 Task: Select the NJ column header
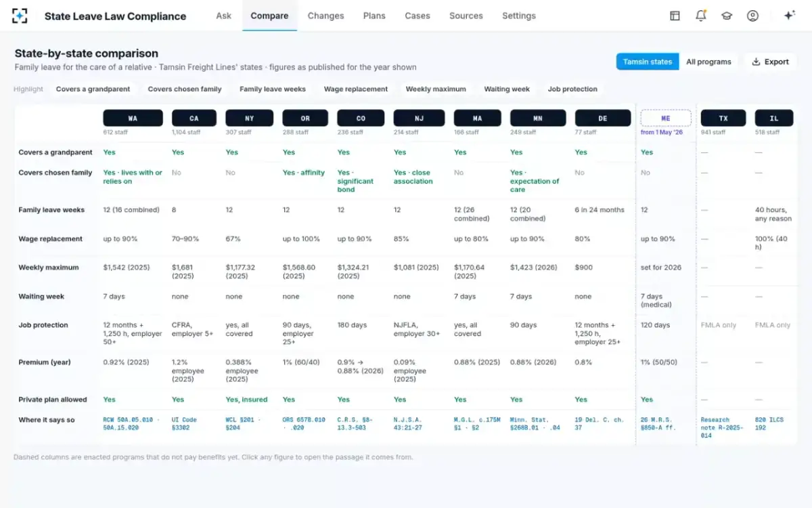[x=419, y=118]
